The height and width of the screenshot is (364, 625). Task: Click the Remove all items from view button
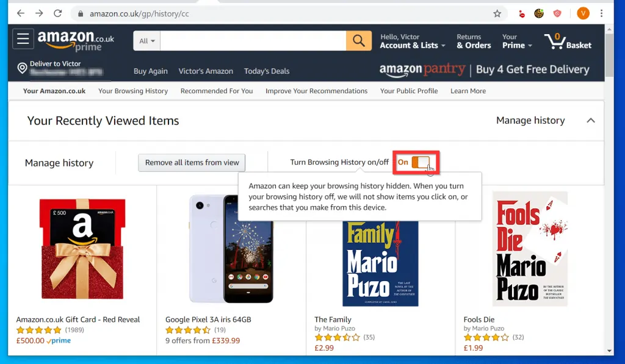pyautogui.click(x=191, y=162)
